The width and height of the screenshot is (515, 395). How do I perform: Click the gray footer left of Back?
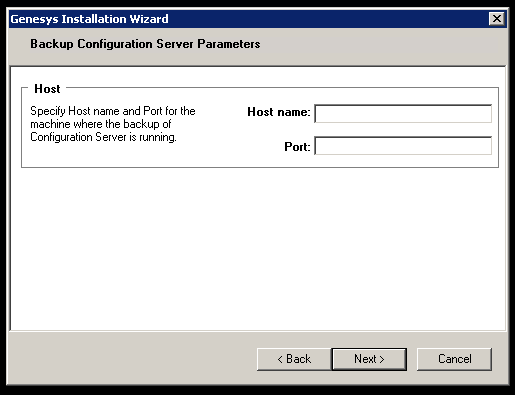coord(133,358)
